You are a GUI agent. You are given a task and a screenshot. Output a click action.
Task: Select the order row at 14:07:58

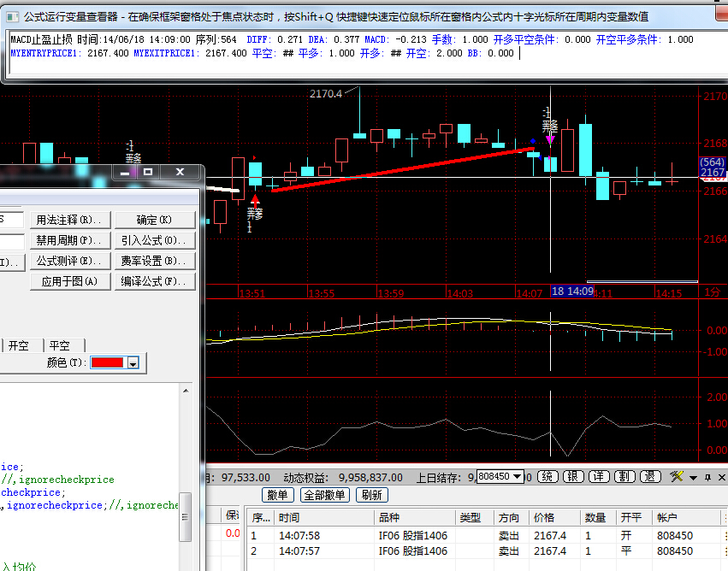click(x=485, y=536)
